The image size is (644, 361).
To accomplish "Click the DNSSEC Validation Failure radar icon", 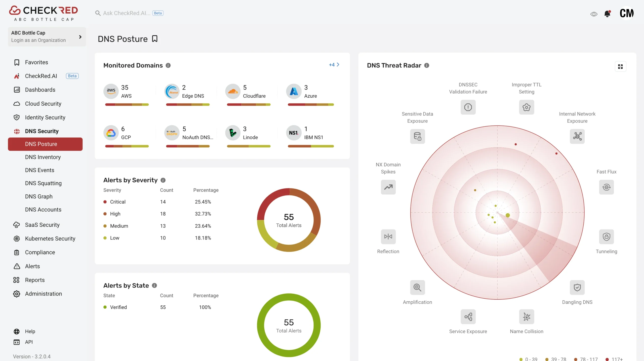I will click(x=468, y=107).
